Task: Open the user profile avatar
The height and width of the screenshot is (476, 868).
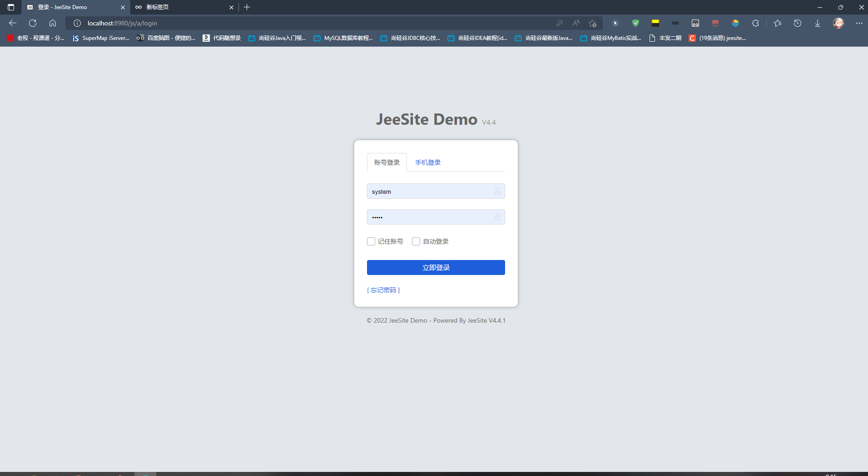Action: pos(838,23)
